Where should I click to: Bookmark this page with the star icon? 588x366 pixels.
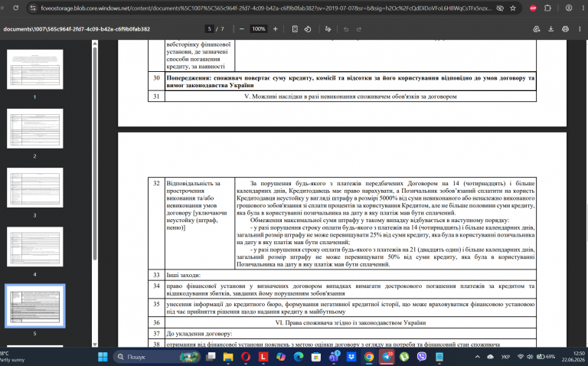(x=513, y=8)
